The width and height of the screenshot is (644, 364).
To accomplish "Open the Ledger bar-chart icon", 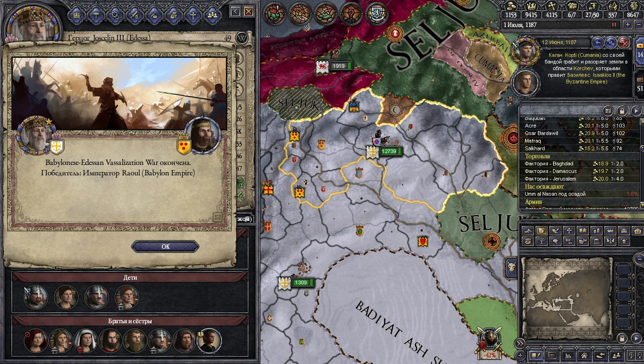I will point(568,355).
